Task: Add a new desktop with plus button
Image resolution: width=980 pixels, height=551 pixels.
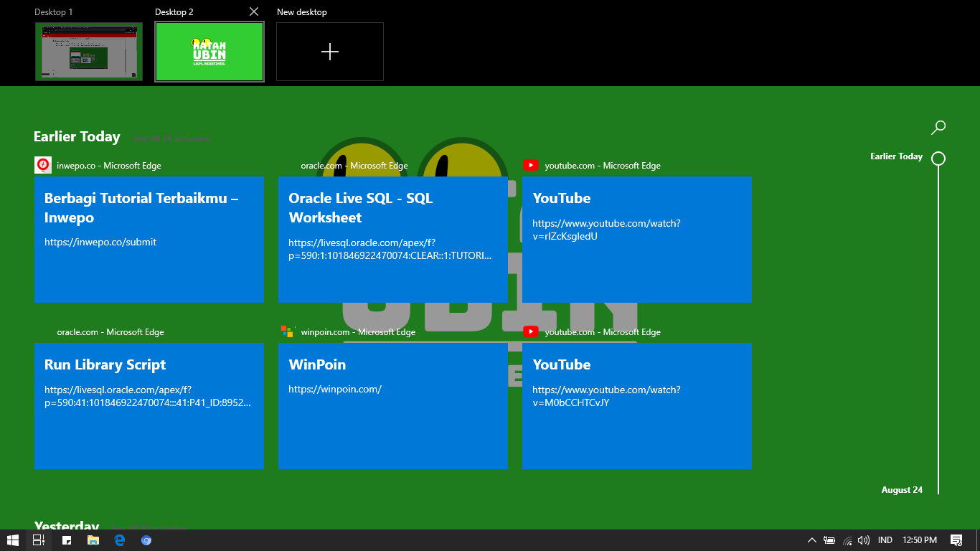Action: click(330, 52)
